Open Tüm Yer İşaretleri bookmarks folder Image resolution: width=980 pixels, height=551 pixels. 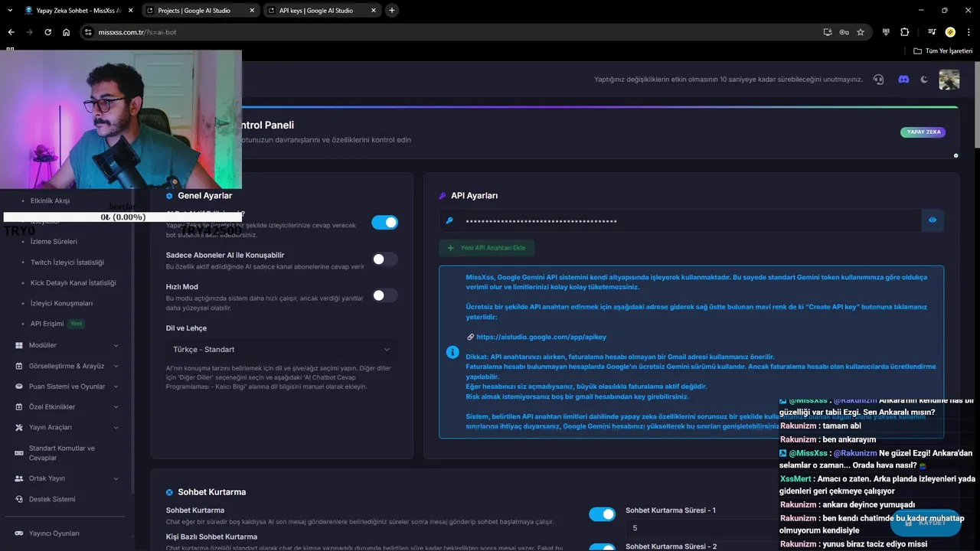coord(942,51)
